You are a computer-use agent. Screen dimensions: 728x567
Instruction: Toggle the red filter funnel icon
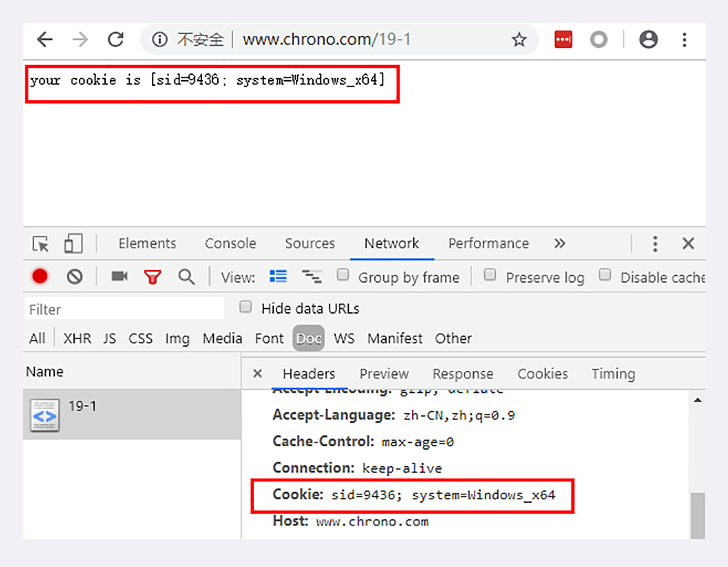pos(153,277)
